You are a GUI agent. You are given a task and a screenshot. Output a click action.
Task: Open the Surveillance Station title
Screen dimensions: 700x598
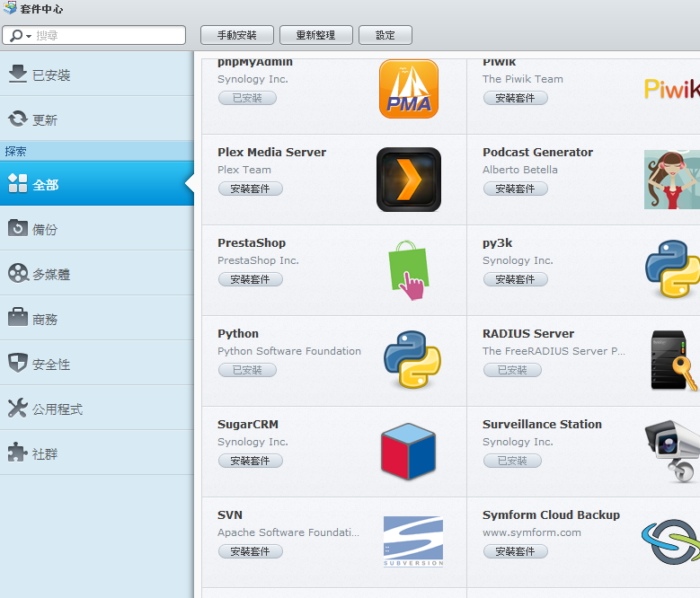pyautogui.click(x=542, y=424)
